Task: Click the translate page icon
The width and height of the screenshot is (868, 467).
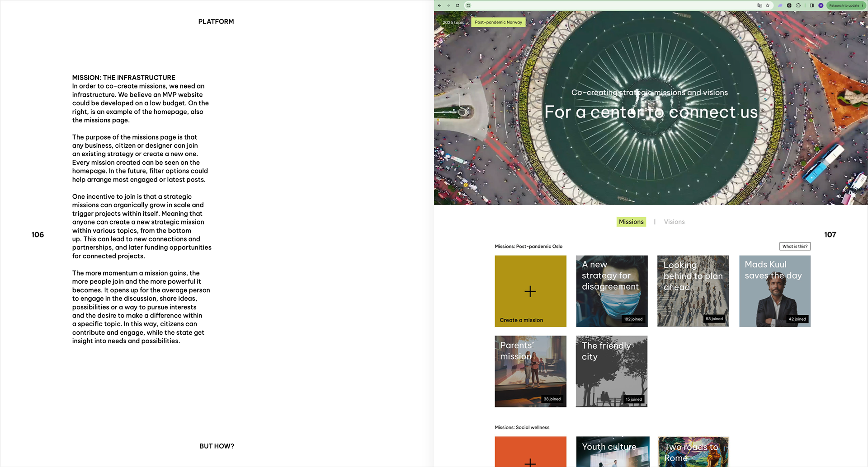Action: tap(759, 5)
